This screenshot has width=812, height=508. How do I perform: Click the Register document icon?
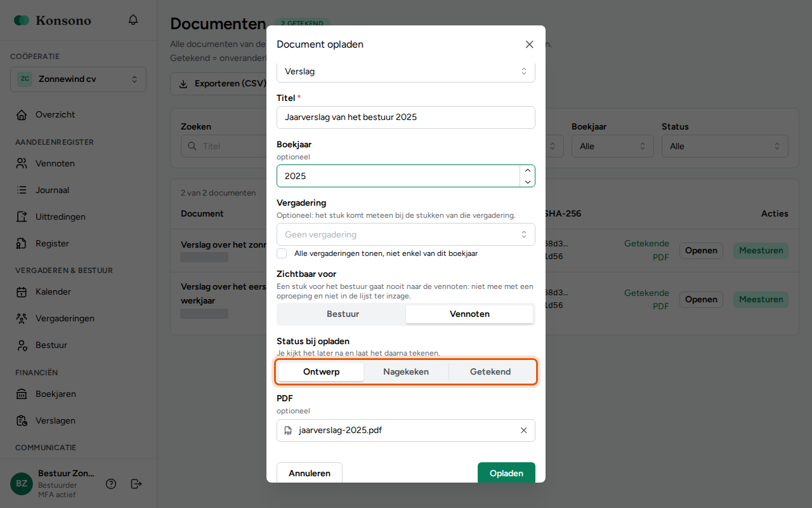click(x=22, y=244)
